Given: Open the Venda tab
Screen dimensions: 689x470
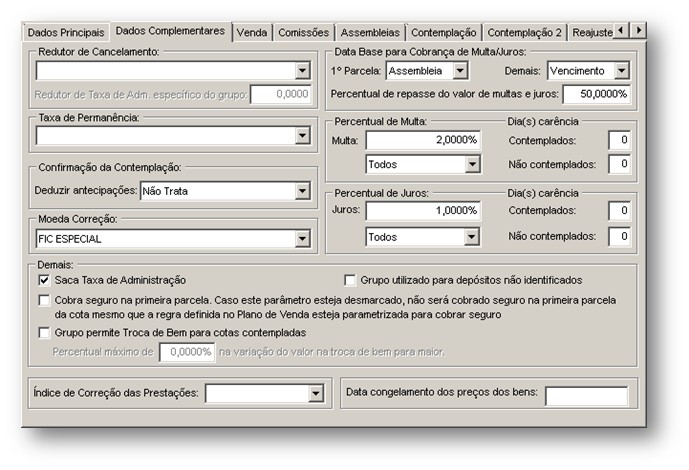Looking at the screenshot, I should coord(252,33).
